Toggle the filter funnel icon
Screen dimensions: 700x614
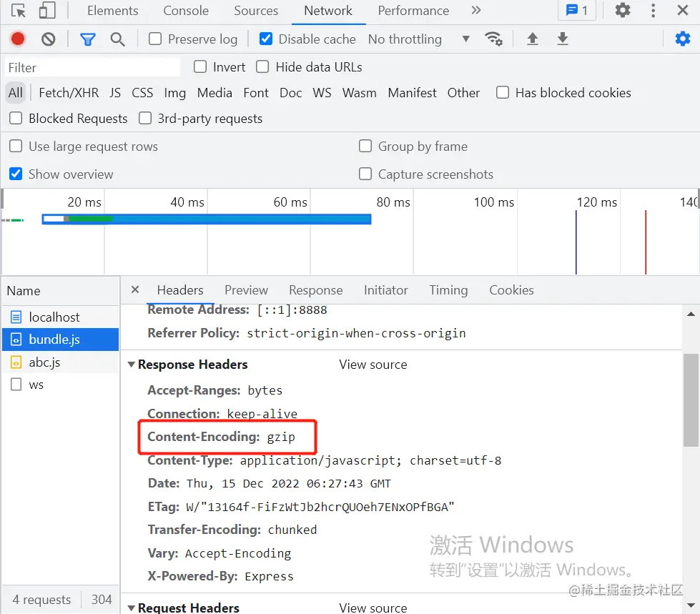coord(87,39)
